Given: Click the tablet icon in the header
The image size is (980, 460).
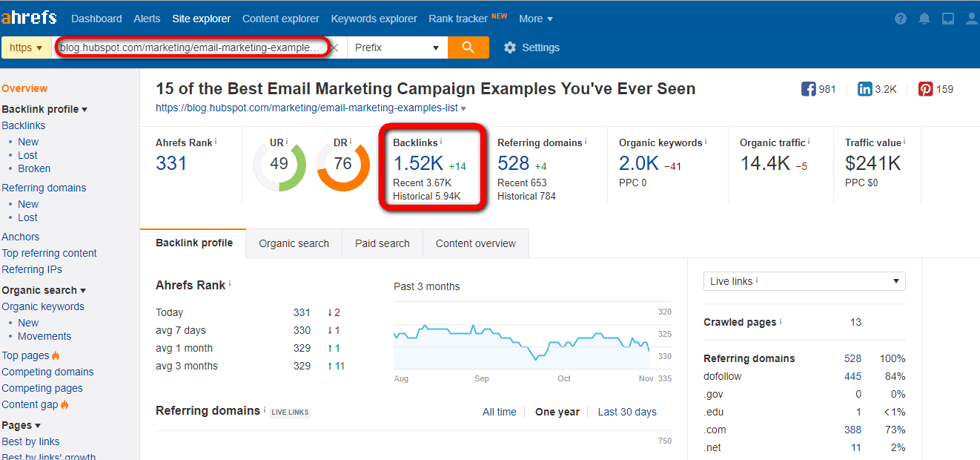Looking at the screenshot, I should point(948,19).
